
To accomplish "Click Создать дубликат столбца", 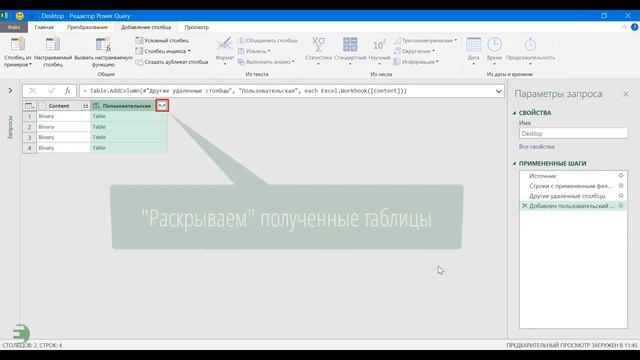I will pyautogui.click(x=172, y=62).
